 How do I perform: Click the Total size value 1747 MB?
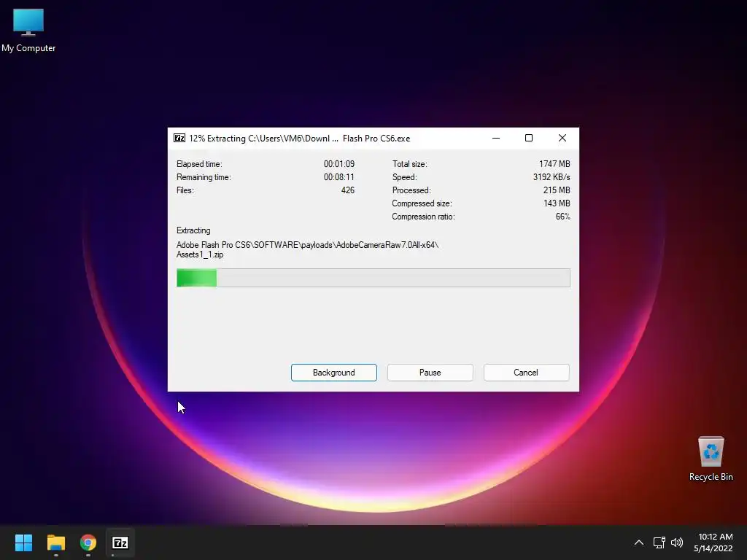pyautogui.click(x=554, y=164)
